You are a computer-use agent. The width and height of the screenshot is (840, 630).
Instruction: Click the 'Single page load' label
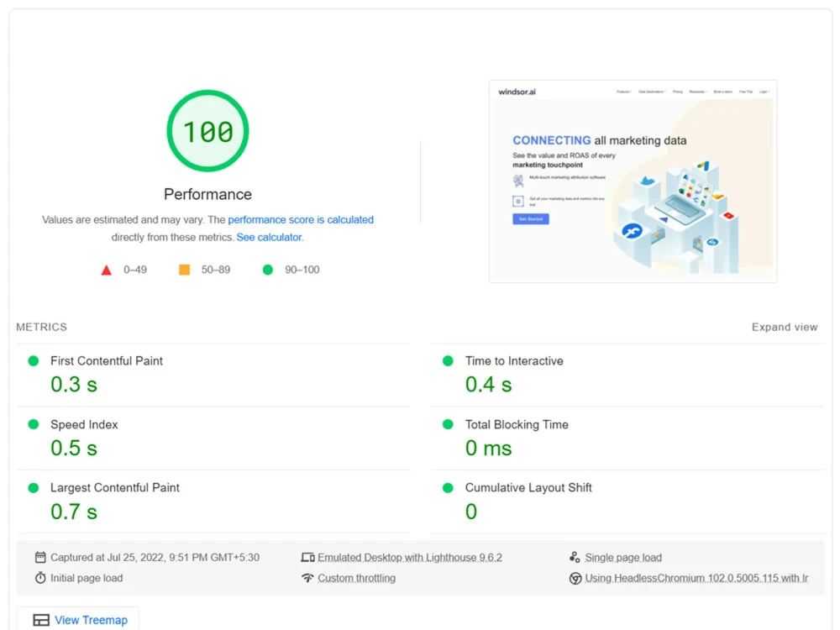[x=623, y=558]
